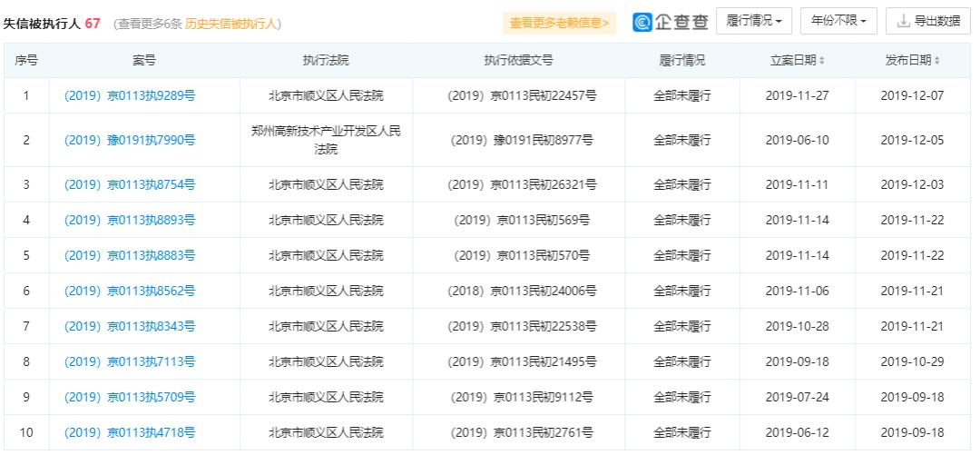Click filing date 2019-11-06
Image resolution: width=980 pixels, height=465 pixels.
tap(798, 291)
